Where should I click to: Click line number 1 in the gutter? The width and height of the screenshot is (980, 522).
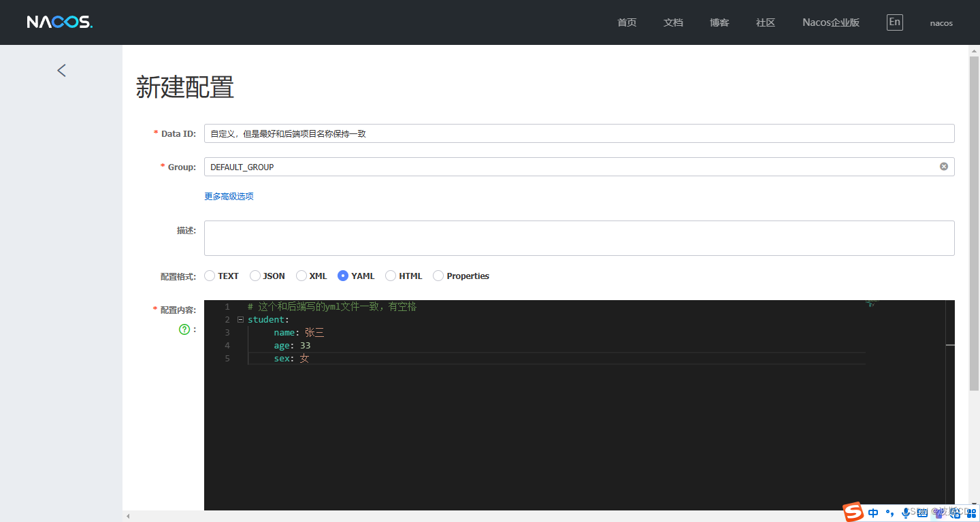[x=227, y=307]
